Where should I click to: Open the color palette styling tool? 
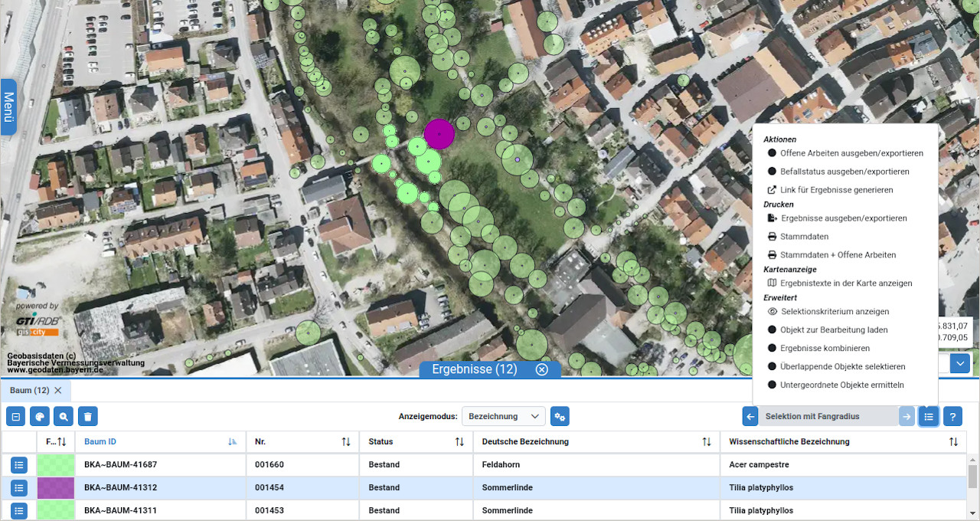coord(40,417)
